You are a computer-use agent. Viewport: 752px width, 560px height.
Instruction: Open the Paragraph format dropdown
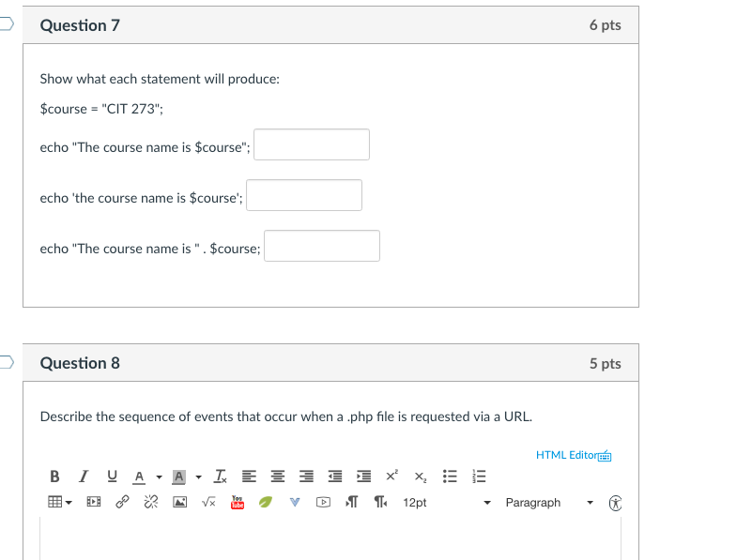click(549, 503)
